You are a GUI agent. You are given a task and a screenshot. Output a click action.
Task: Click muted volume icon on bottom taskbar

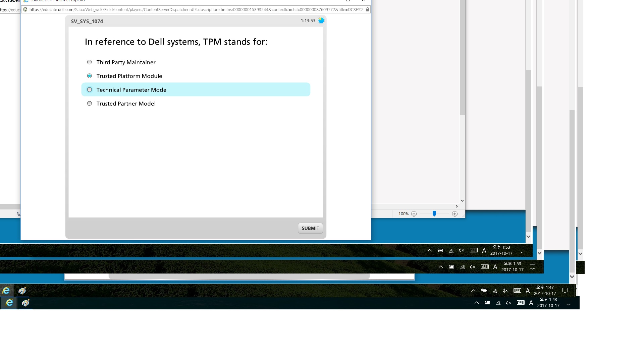pos(508,303)
